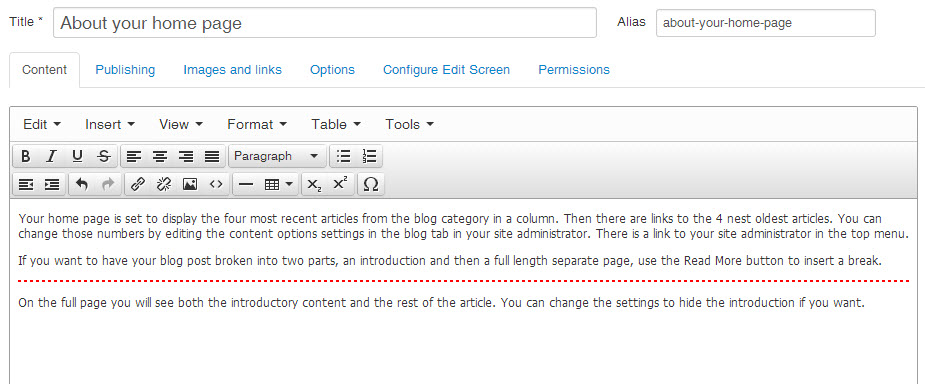Open the Edit menu
925x384 pixels.
pyautogui.click(x=42, y=124)
